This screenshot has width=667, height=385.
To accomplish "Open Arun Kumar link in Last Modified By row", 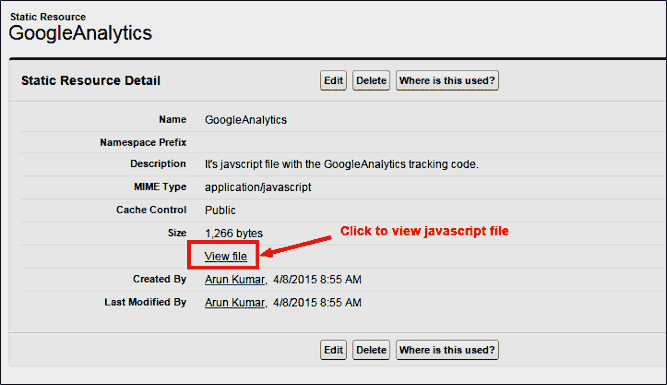I will coord(235,302).
